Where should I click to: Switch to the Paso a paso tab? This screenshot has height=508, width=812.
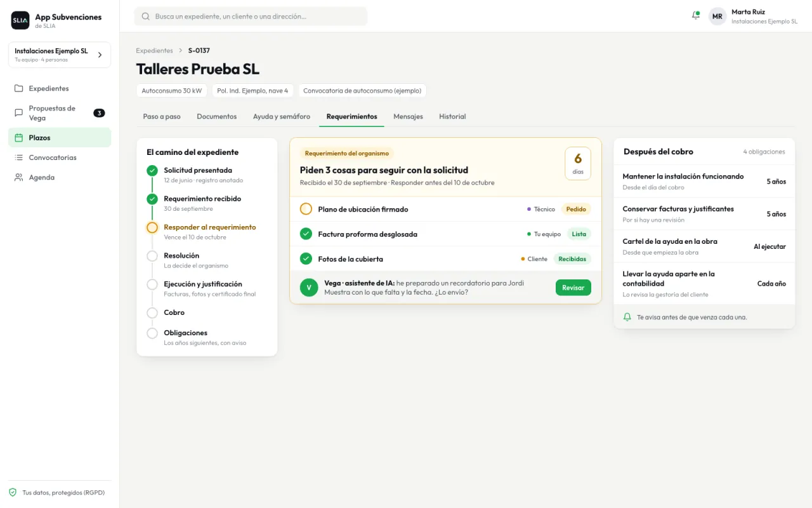point(162,117)
